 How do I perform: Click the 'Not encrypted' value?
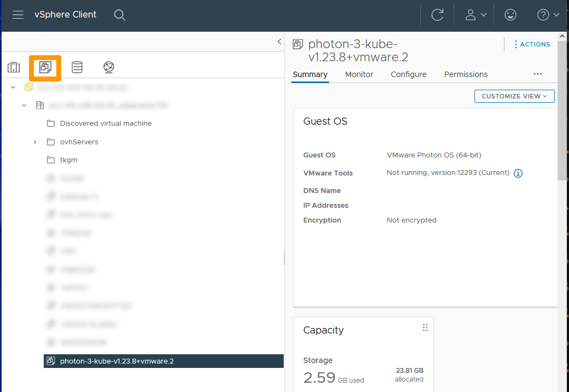pyautogui.click(x=412, y=220)
